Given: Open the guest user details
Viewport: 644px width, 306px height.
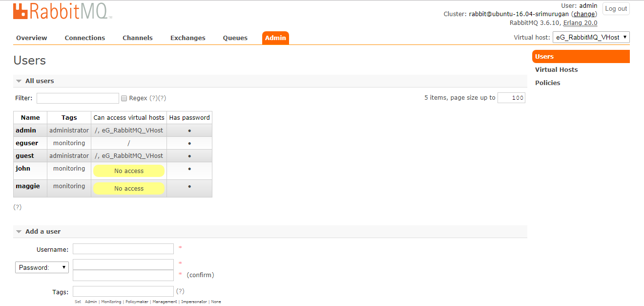Looking at the screenshot, I should click(x=25, y=156).
